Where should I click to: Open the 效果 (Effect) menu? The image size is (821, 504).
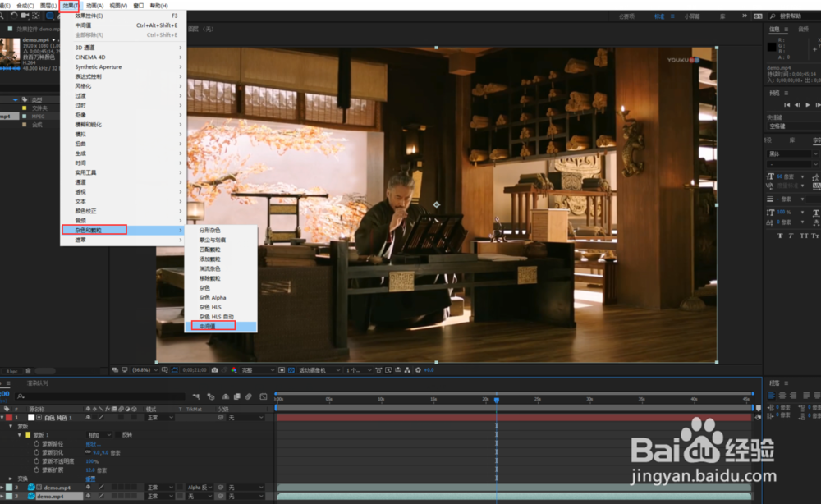(x=70, y=6)
